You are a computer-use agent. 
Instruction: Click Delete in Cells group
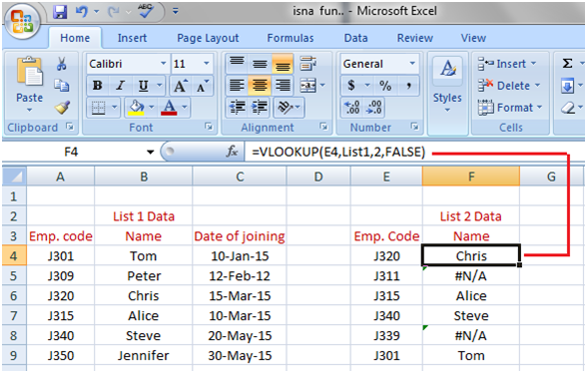pyautogui.click(x=509, y=86)
